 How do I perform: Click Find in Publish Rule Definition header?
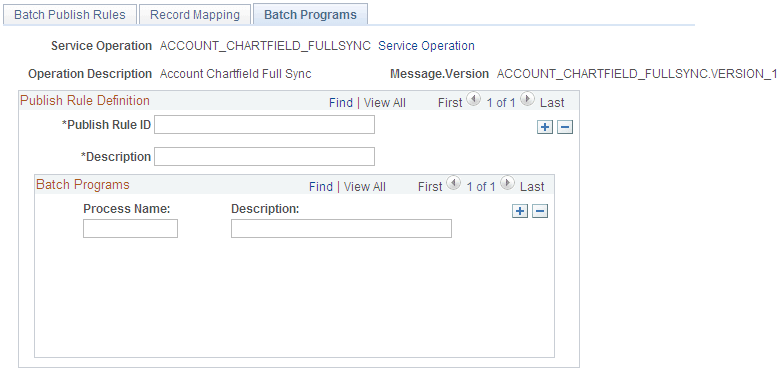(341, 103)
